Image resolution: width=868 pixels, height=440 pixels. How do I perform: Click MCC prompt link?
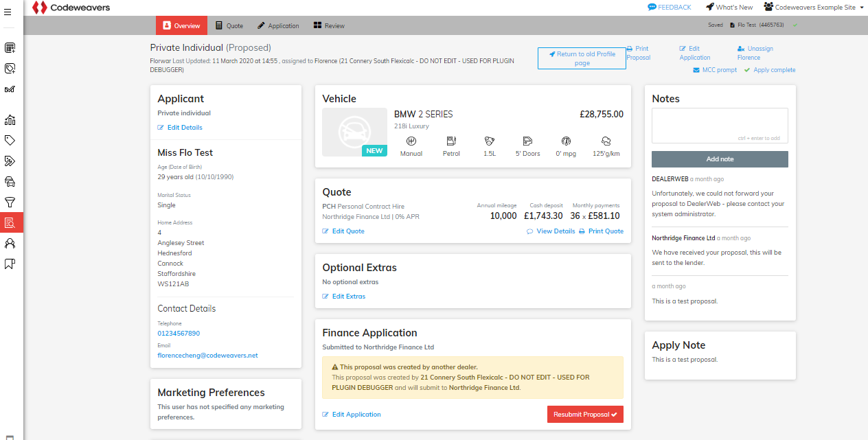click(x=715, y=70)
